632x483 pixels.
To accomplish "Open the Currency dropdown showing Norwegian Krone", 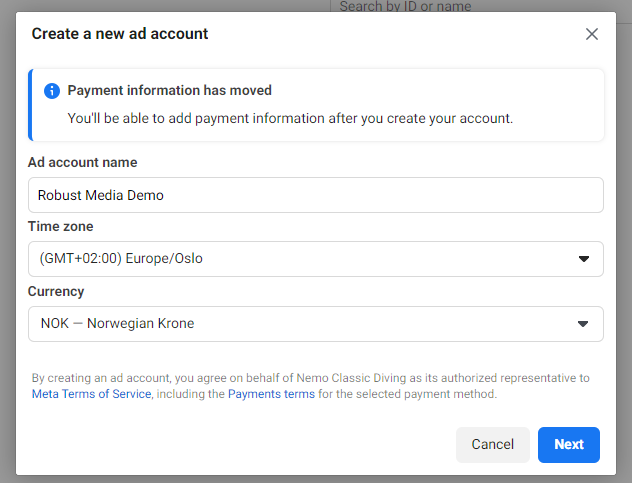I will pos(300,324).
